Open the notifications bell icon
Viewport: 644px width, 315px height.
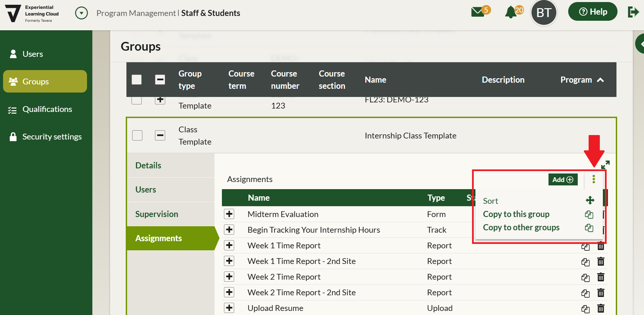(510, 12)
